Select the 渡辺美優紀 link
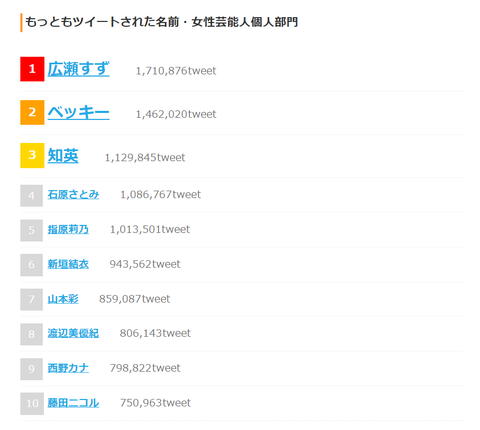 [73, 333]
